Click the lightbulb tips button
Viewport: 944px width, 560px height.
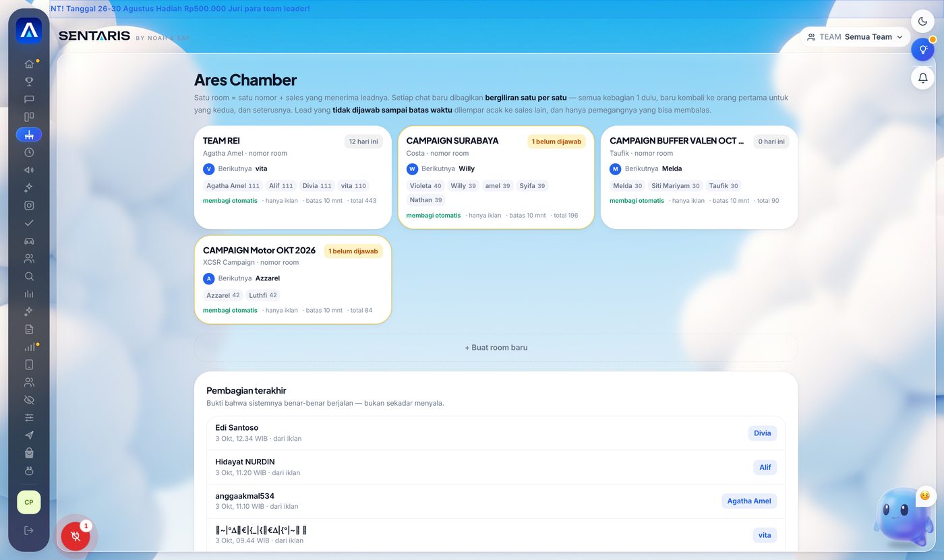tap(923, 49)
